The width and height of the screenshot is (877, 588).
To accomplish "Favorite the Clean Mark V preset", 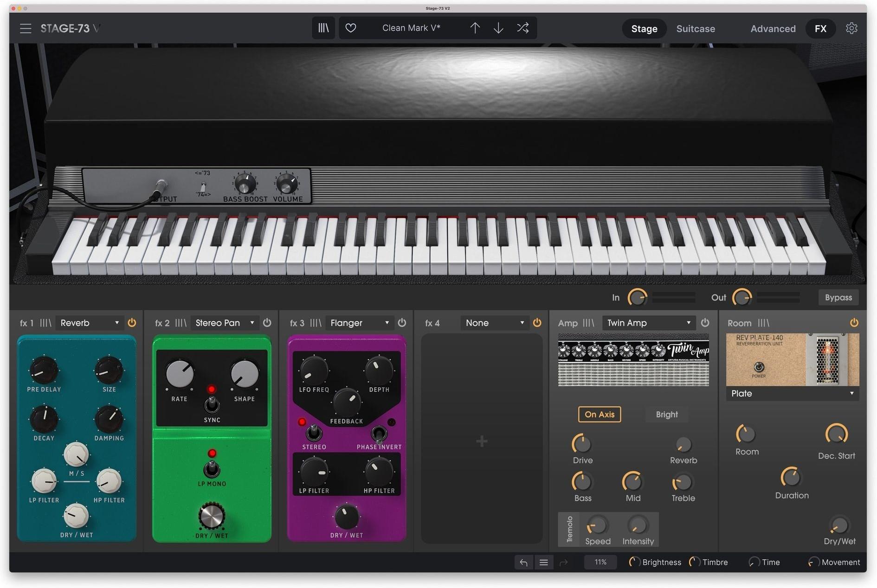I will click(351, 28).
